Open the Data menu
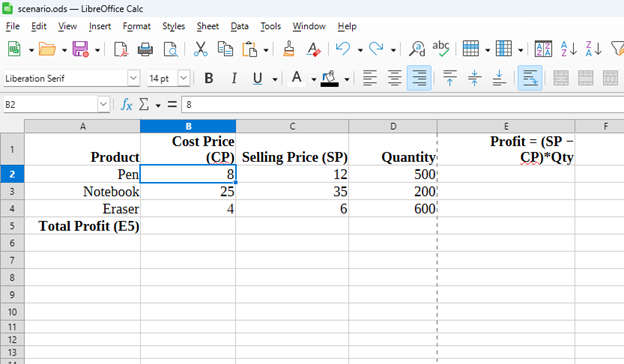Screen dimensions: 624x364 click(239, 26)
